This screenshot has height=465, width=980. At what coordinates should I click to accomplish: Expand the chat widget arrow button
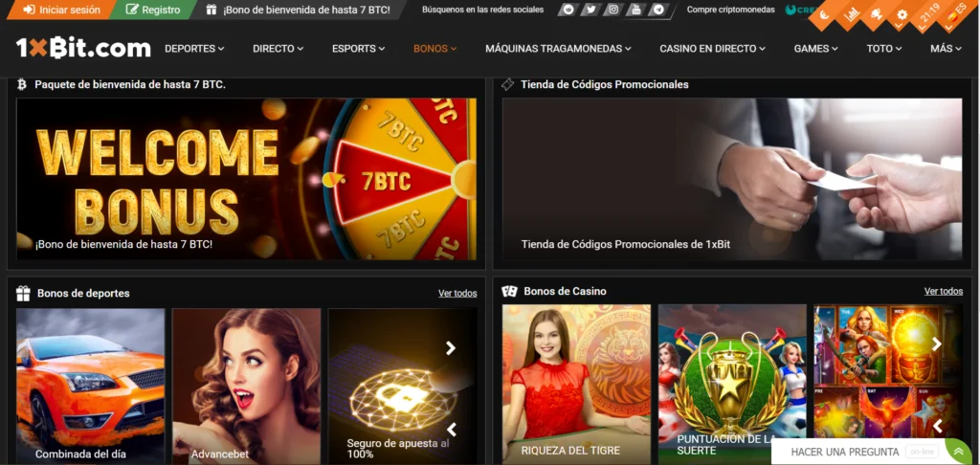click(958, 452)
